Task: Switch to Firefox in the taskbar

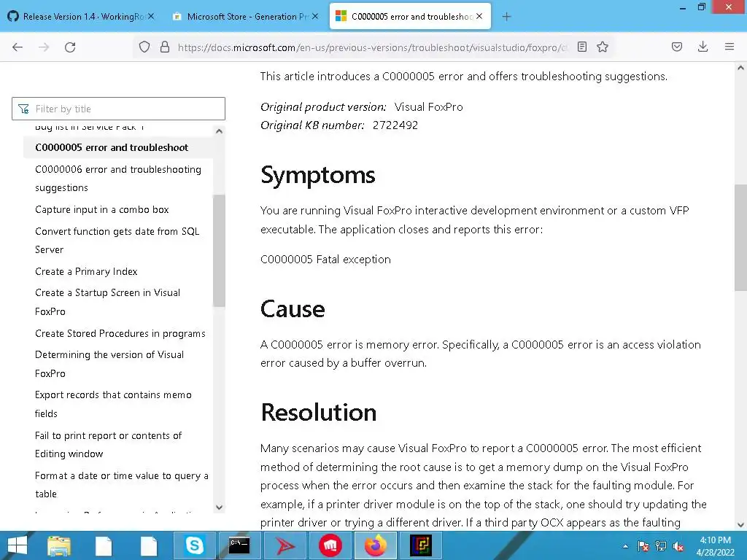Action: pos(376,545)
